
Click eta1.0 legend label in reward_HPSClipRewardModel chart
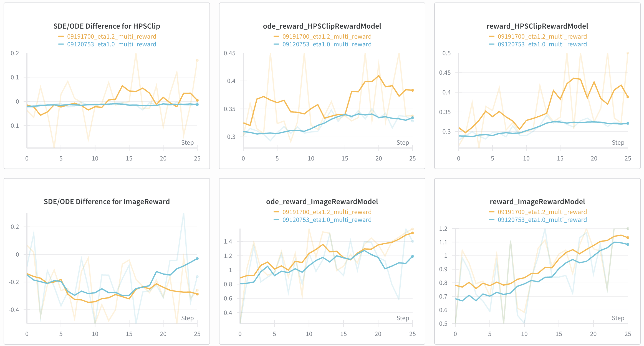click(542, 44)
